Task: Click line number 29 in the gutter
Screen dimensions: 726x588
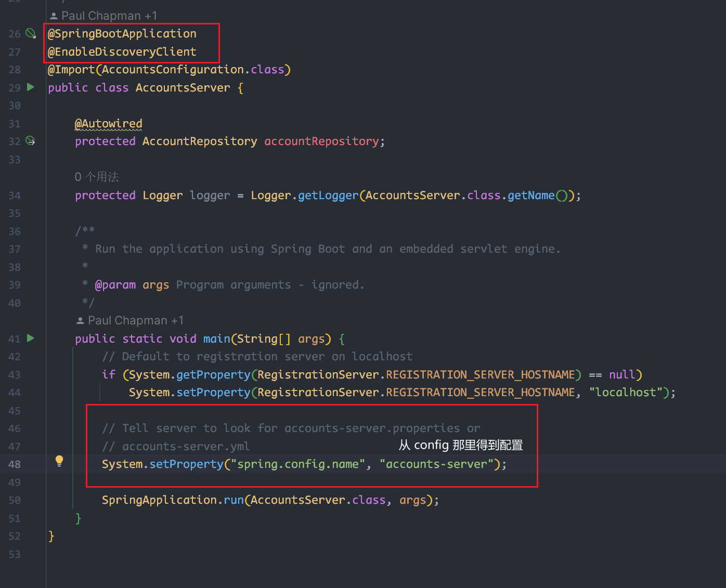Action: pos(15,88)
